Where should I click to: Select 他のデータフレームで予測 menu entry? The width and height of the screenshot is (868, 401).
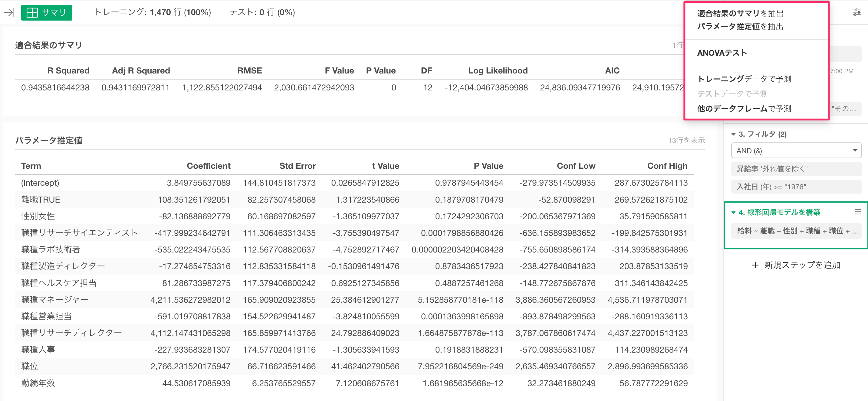point(744,108)
